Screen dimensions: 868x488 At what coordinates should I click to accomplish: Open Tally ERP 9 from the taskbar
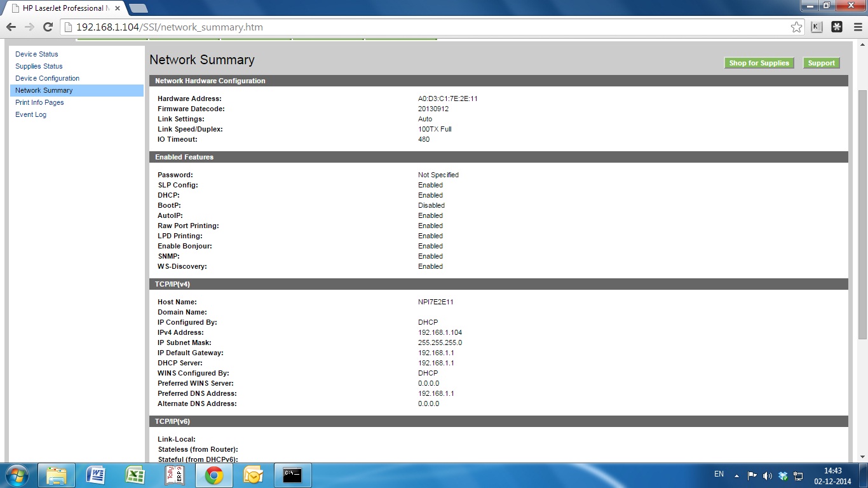174,475
